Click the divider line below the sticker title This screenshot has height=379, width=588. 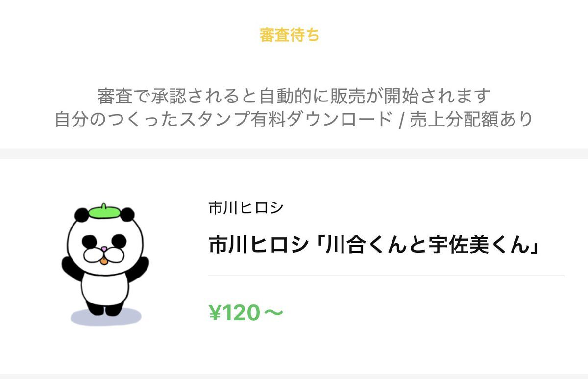point(386,276)
